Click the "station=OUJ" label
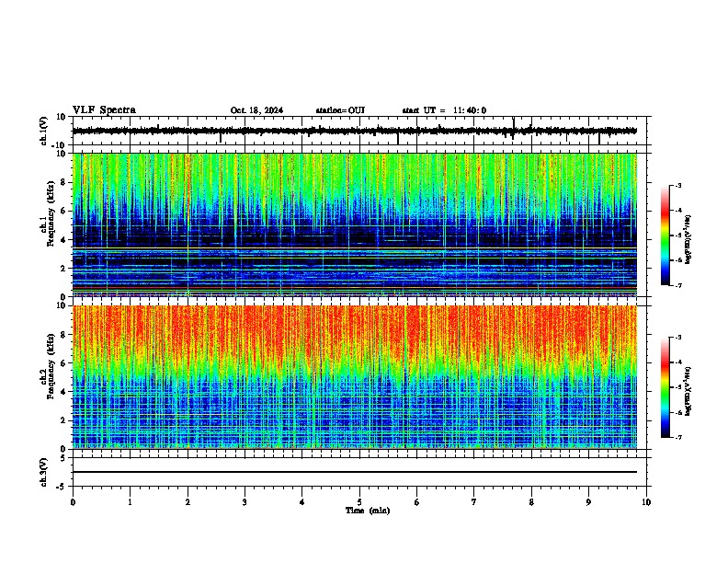The image size is (728, 563). (340, 110)
